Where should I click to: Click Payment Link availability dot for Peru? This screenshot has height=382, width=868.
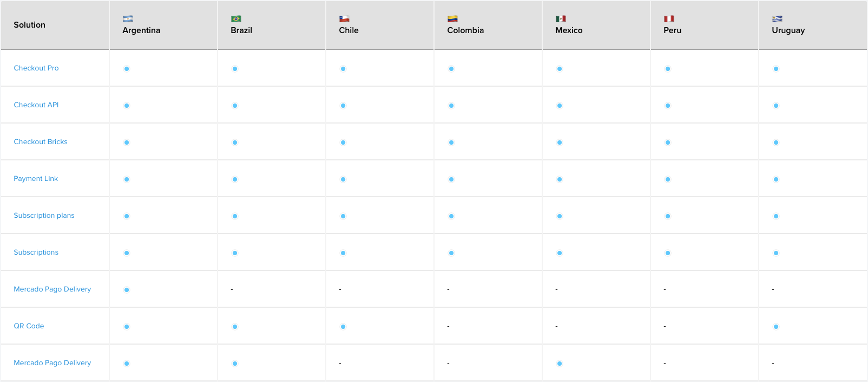click(x=668, y=179)
